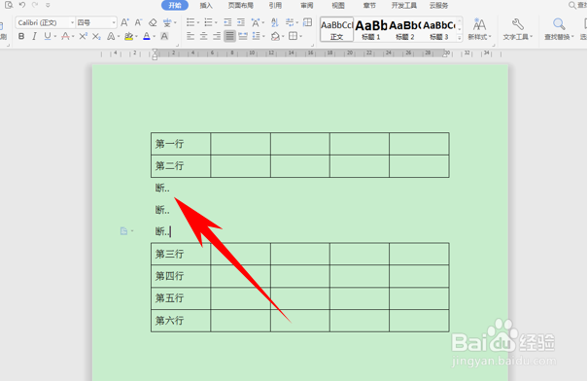Center align the paragraph
The image size is (588, 381).
pyautogui.click(x=204, y=36)
